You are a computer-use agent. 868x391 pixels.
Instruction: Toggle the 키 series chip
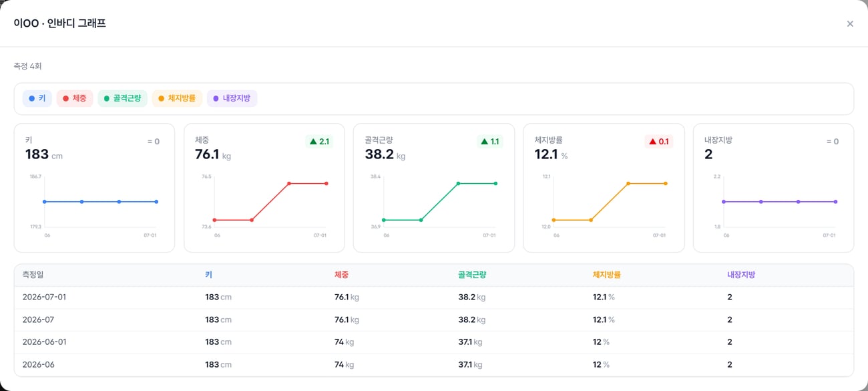click(x=37, y=98)
